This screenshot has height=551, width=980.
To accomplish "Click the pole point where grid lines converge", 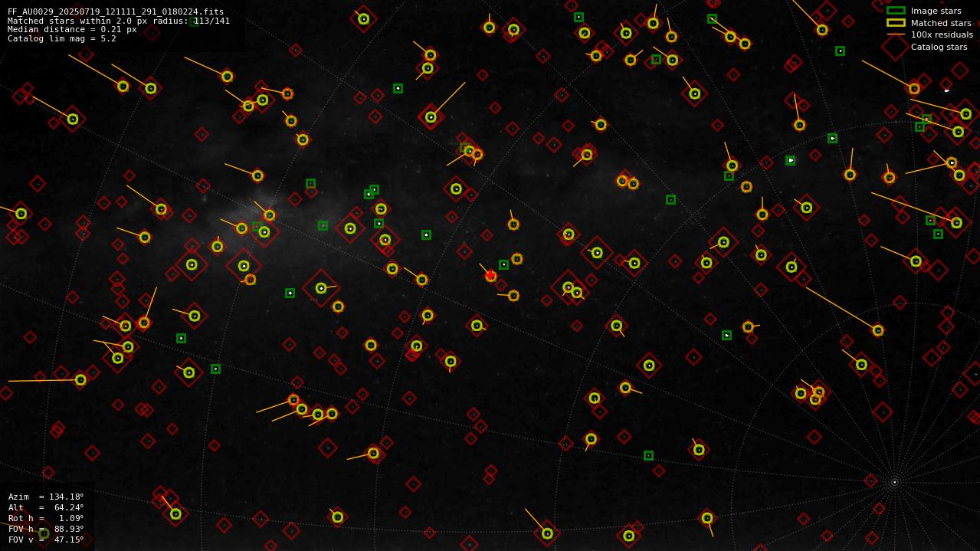I will [x=894, y=482].
